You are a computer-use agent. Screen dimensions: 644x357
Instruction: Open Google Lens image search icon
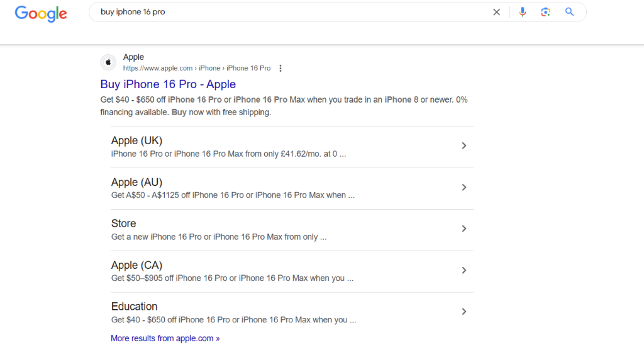pos(545,12)
